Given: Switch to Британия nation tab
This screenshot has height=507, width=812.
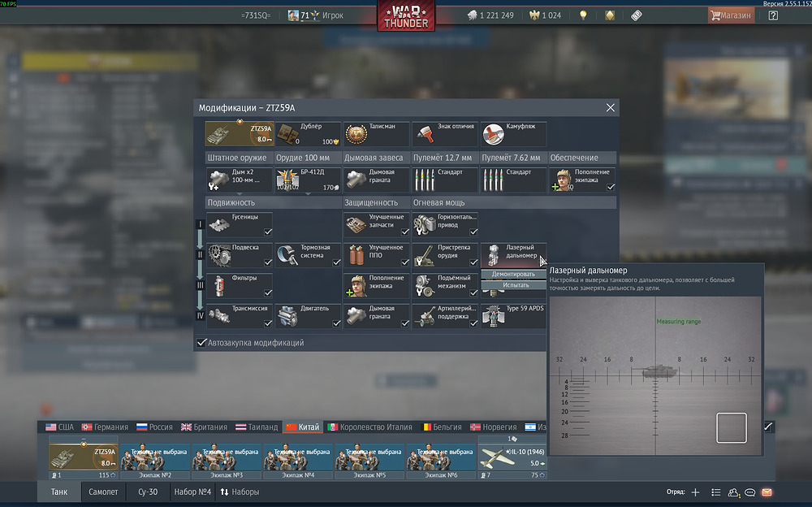Looking at the screenshot, I should [204, 427].
